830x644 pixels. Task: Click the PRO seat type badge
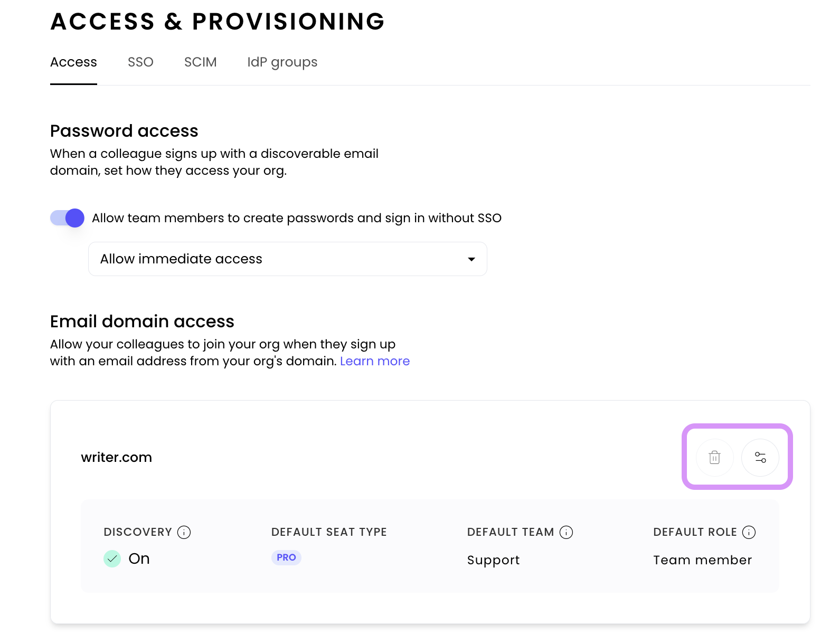pyautogui.click(x=286, y=557)
